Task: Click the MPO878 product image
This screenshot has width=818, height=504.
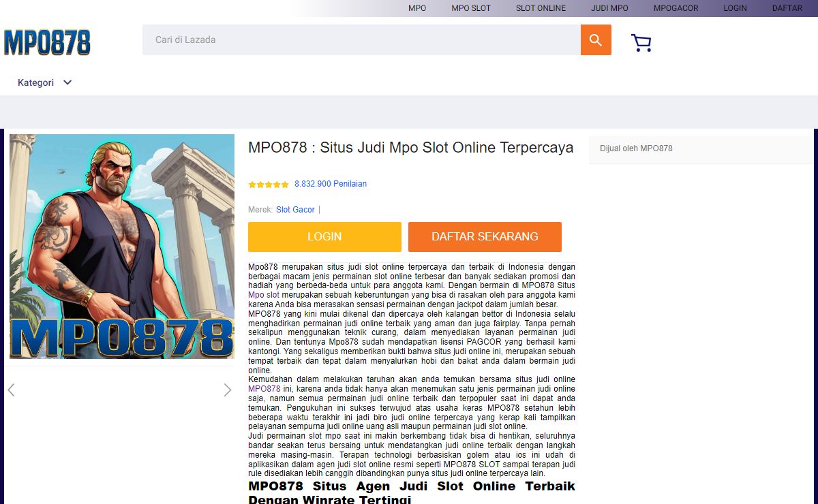Action: pos(122,247)
